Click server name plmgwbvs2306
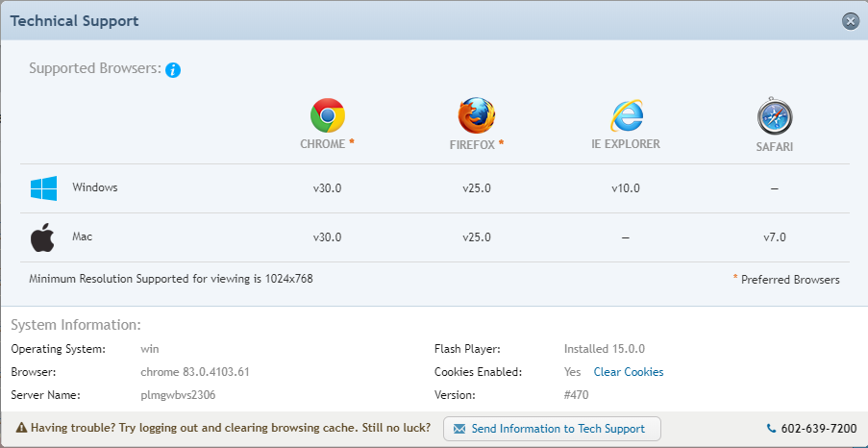 tap(178, 395)
